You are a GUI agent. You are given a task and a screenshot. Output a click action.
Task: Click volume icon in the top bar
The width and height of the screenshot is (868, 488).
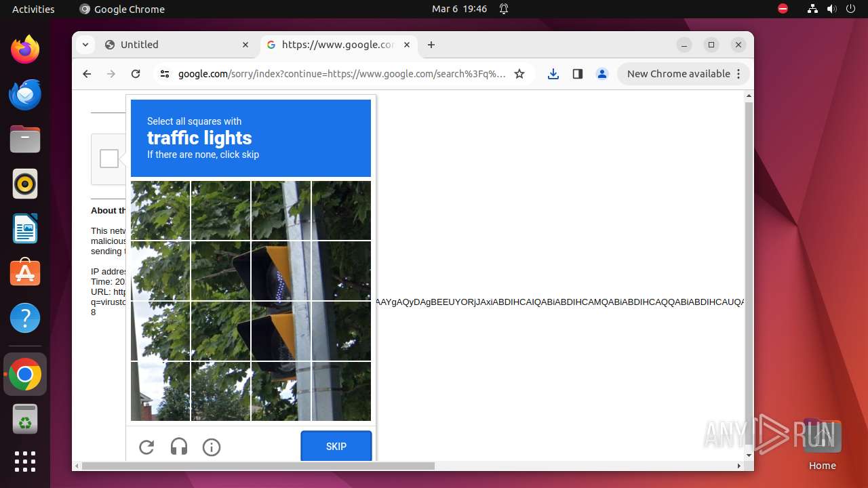coord(832,9)
